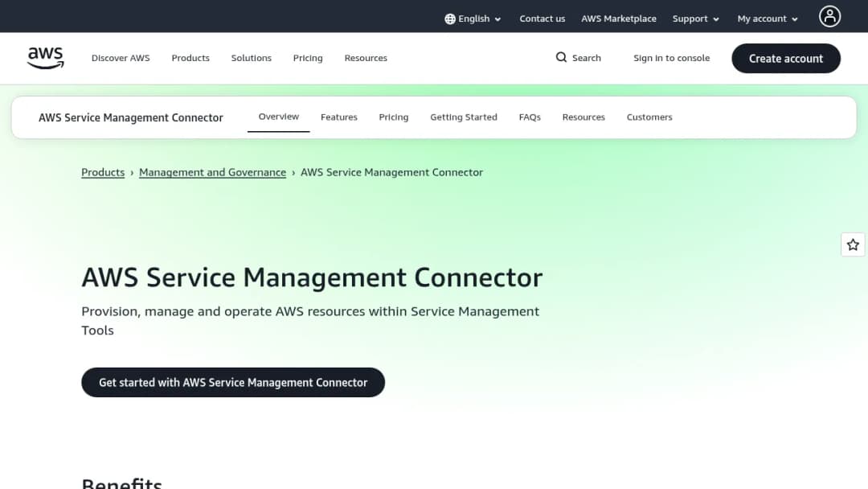Click Get started with AWS Service Management Connector
The height and width of the screenshot is (489, 868).
(x=233, y=382)
